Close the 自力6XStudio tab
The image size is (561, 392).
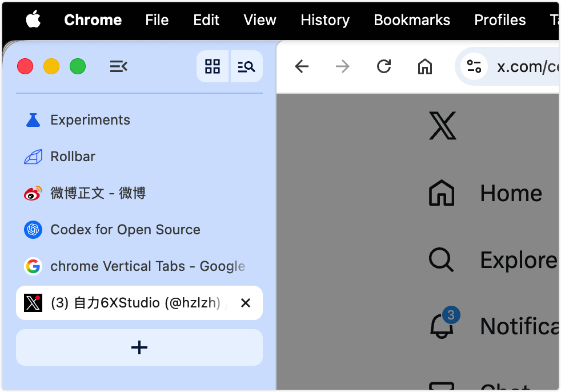point(246,303)
